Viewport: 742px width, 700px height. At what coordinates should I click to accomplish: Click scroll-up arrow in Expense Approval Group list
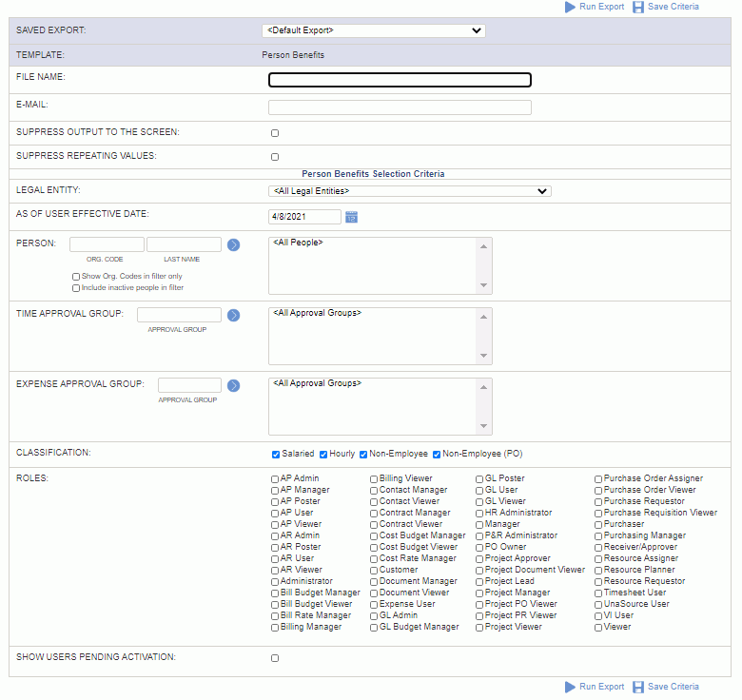coord(483,387)
